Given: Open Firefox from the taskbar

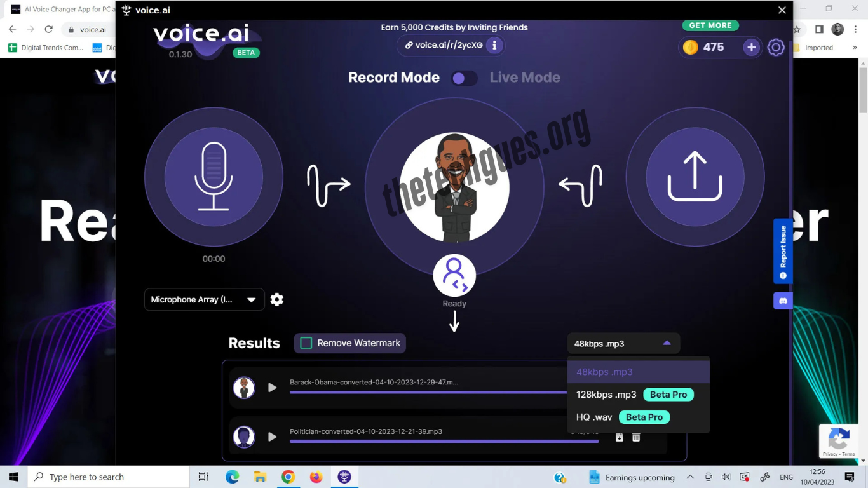Looking at the screenshot, I should (316, 477).
